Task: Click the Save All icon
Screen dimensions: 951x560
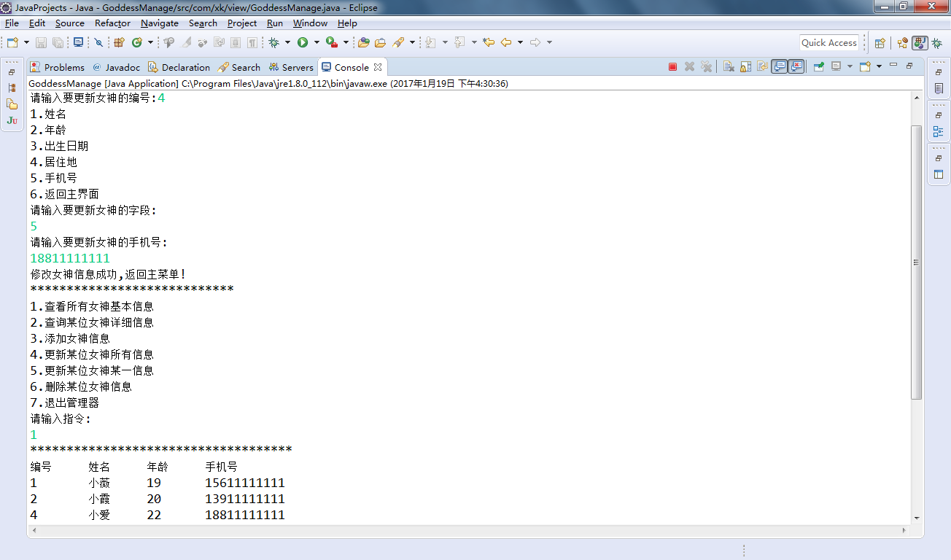Action: [x=58, y=42]
